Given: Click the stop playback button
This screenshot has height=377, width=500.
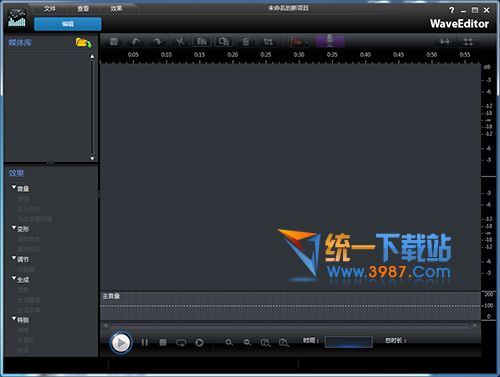Looking at the screenshot, I should click(x=163, y=342).
